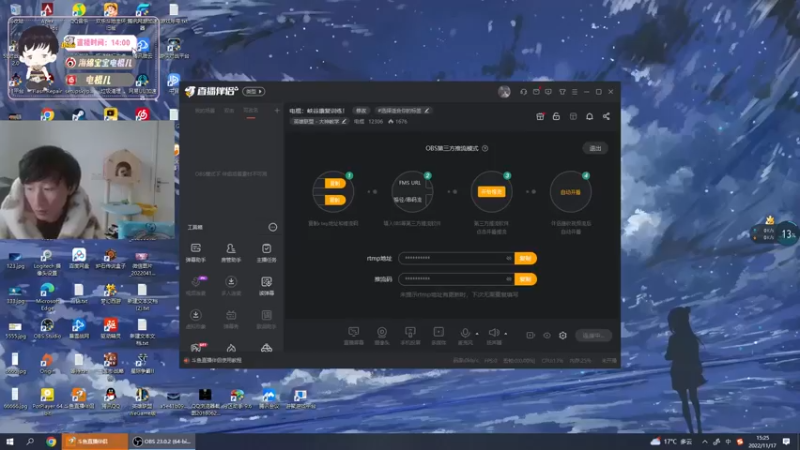Open taskbar search magnifier
The image size is (800, 450).
point(30,441)
